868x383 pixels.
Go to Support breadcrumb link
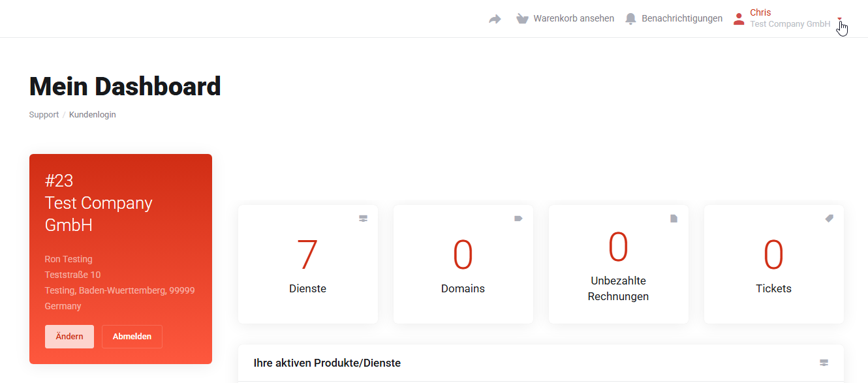pos(44,114)
